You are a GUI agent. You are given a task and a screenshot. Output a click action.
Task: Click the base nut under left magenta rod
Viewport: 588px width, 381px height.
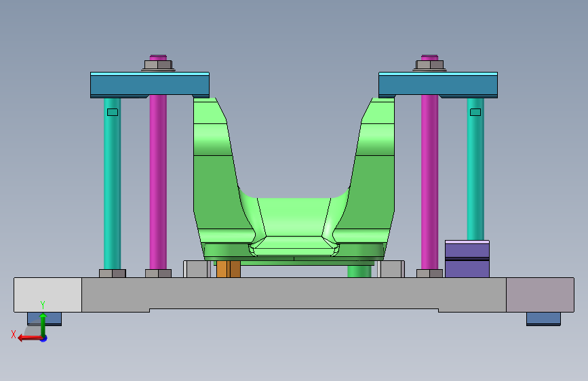coord(158,274)
